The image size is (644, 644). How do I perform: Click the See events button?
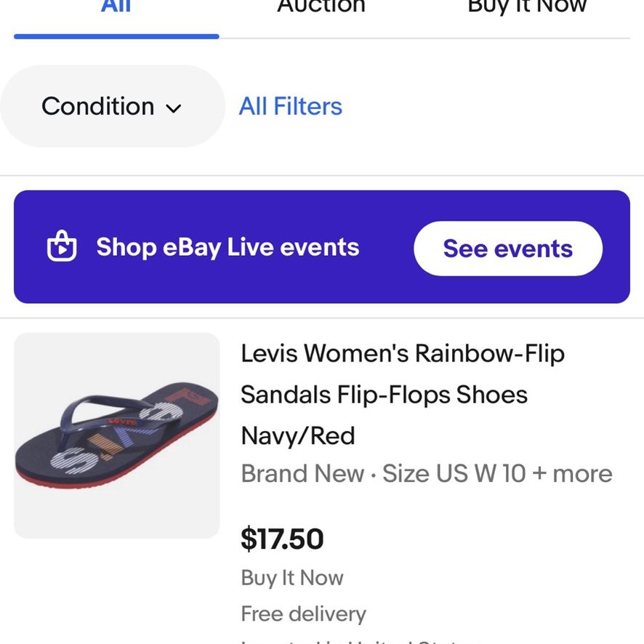click(x=508, y=249)
